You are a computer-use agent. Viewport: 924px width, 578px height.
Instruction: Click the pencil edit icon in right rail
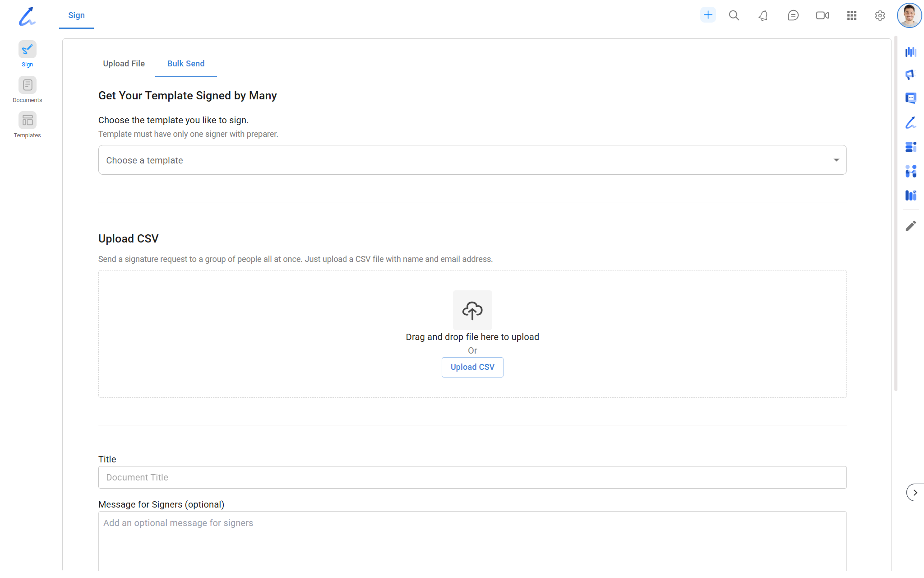[910, 226]
